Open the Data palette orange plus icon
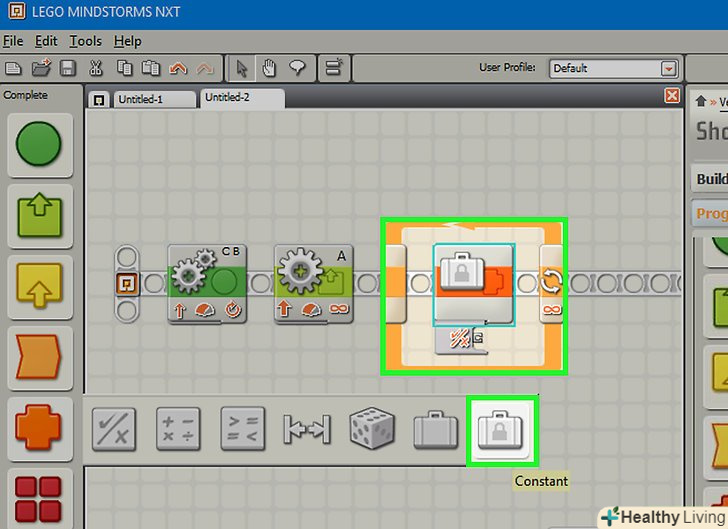This screenshot has height=529, width=728. point(39,428)
